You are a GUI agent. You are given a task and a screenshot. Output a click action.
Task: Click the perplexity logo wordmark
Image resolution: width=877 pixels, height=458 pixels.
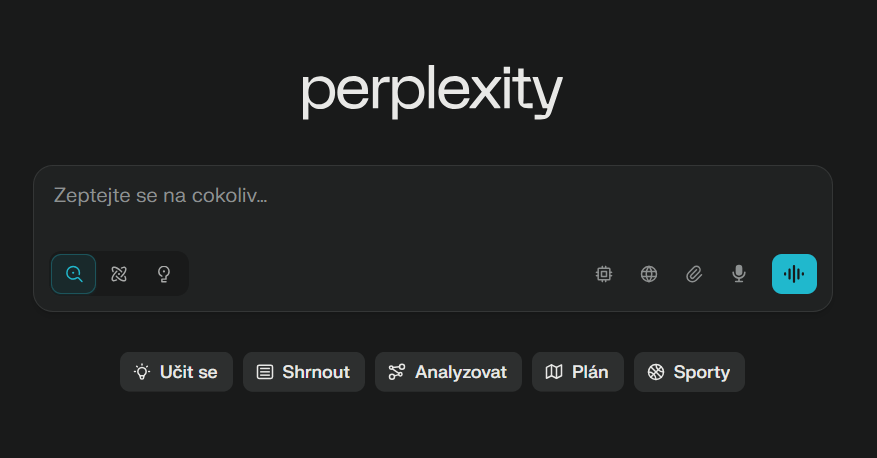pos(432,92)
